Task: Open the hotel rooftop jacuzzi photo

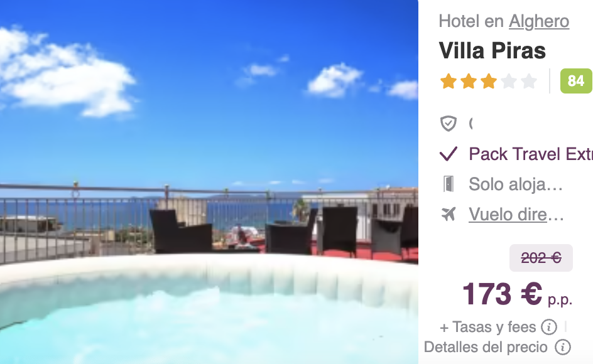Action: click(x=209, y=182)
